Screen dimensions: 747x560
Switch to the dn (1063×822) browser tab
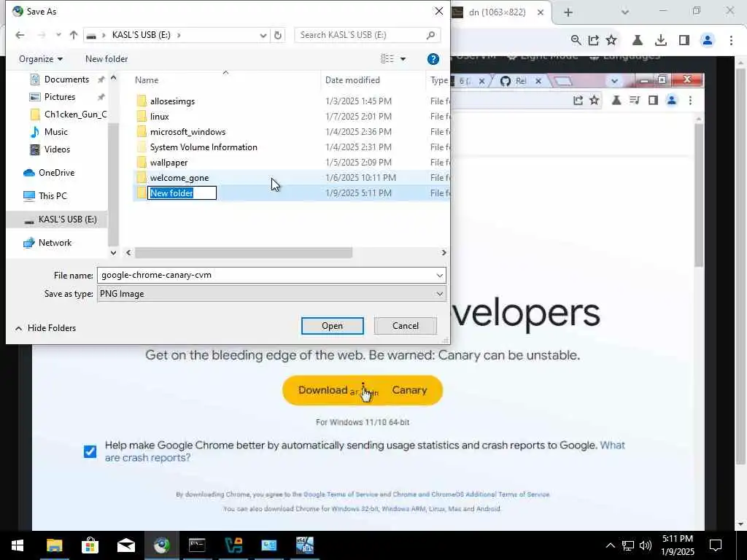pyautogui.click(x=496, y=12)
